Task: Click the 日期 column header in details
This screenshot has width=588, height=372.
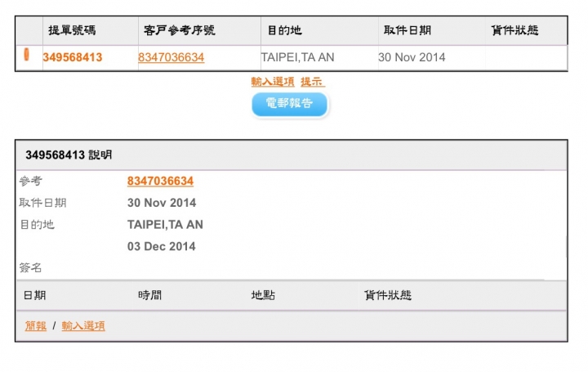Action: [x=35, y=295]
